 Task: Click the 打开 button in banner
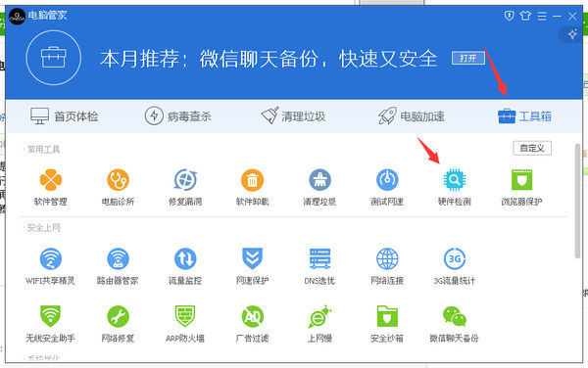(468, 58)
